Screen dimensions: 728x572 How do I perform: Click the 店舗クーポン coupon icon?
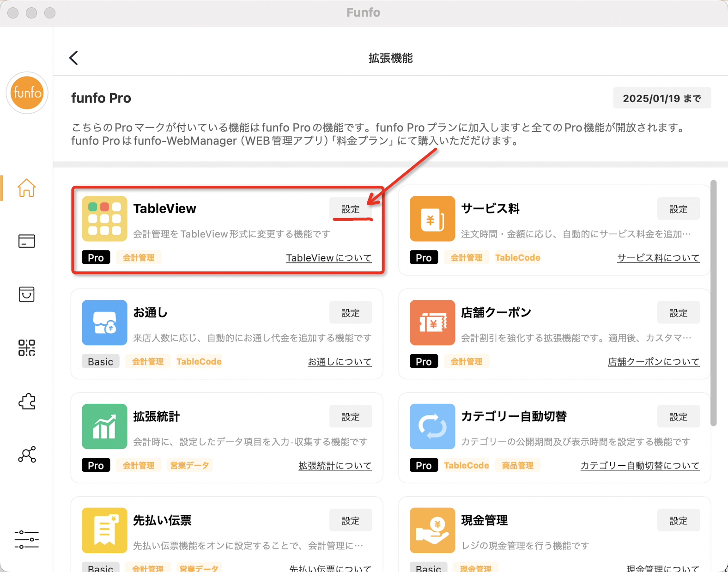pyautogui.click(x=432, y=323)
